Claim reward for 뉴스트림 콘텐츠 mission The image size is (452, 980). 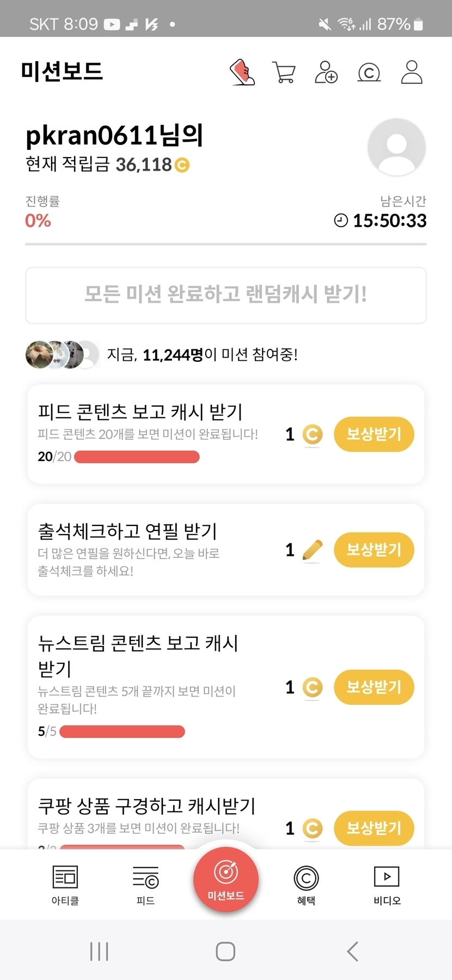pyautogui.click(x=374, y=687)
